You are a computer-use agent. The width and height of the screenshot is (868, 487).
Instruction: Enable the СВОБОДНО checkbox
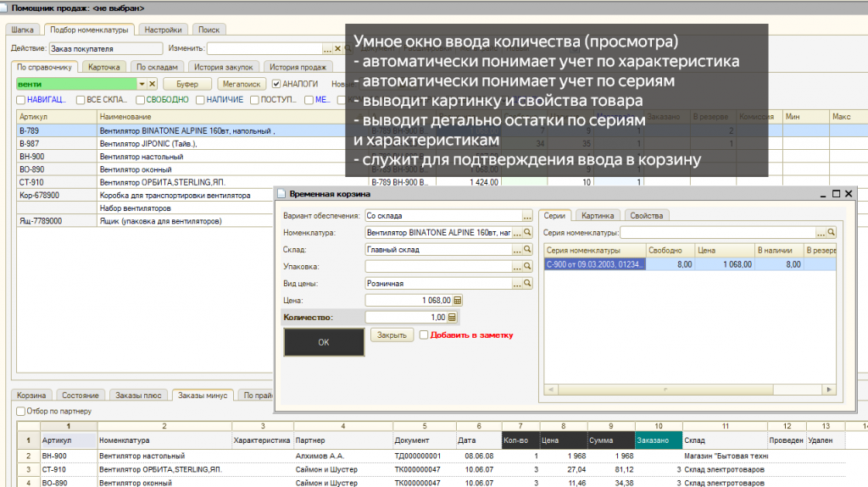click(x=140, y=100)
